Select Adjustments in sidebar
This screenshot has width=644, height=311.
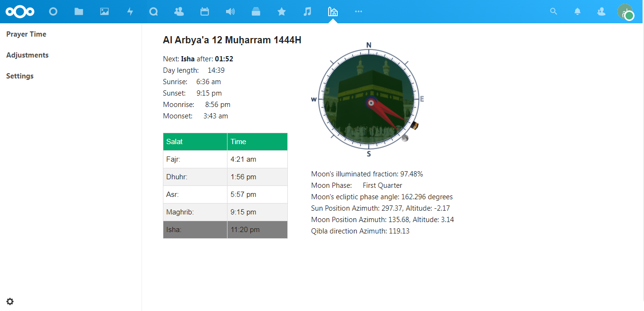[x=28, y=55]
